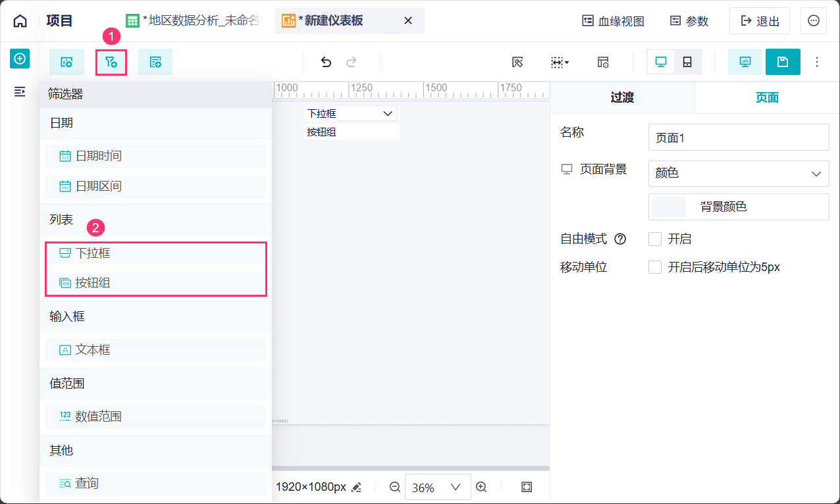Enable the 自由模式 开启 checkbox

[654, 239]
